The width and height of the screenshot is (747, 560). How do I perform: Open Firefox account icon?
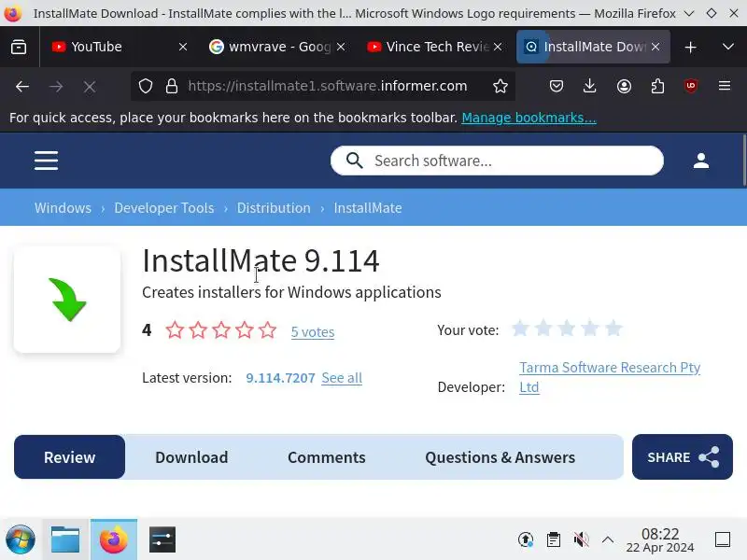point(624,86)
